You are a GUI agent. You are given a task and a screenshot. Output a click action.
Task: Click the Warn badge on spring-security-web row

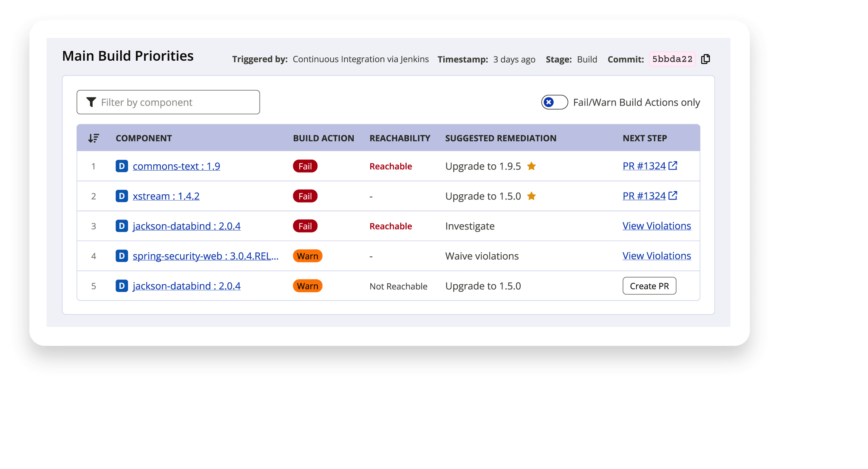tap(307, 256)
